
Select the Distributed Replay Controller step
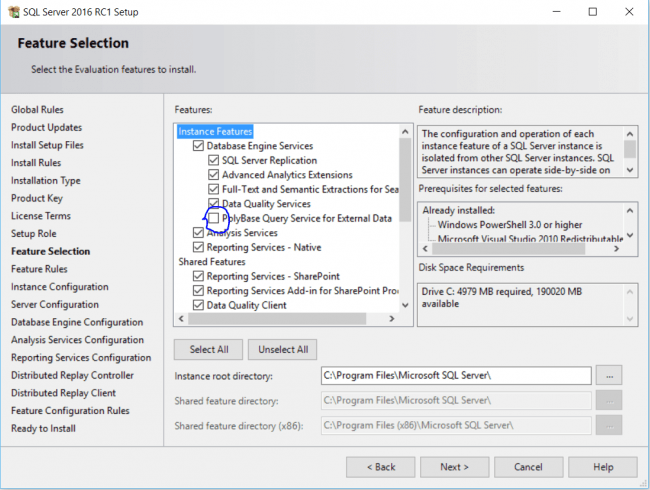tap(73, 375)
